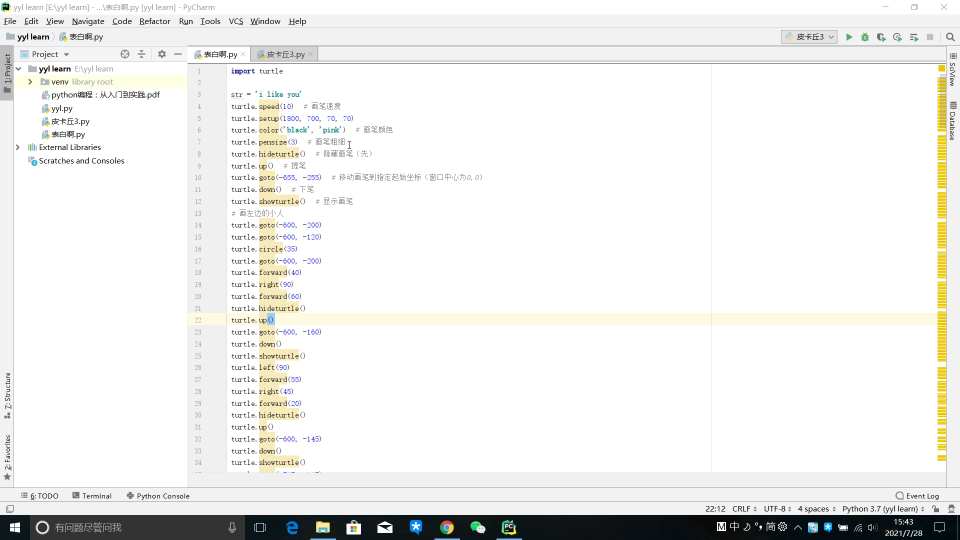The width and height of the screenshot is (960, 540).
Task: Open Event Log
Action: 917,496
